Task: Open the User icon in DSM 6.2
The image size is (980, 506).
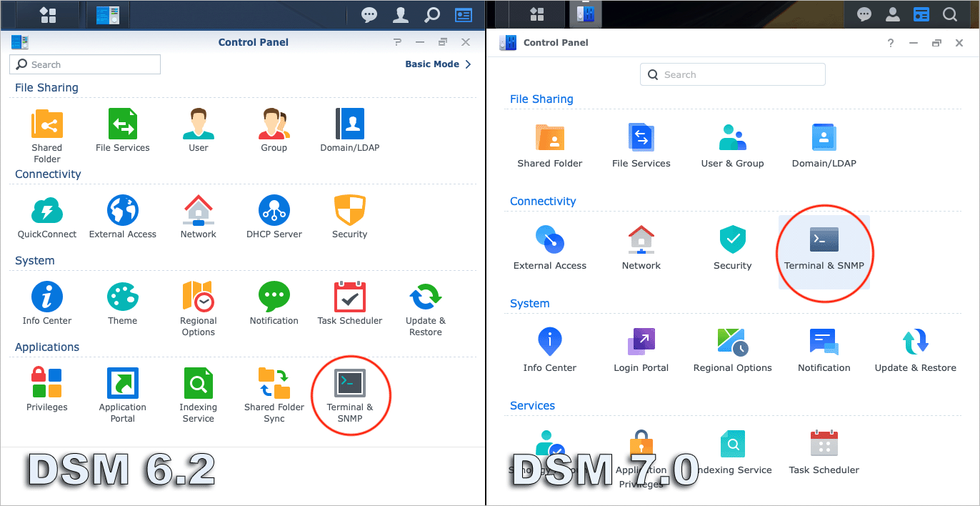Action: tap(199, 130)
